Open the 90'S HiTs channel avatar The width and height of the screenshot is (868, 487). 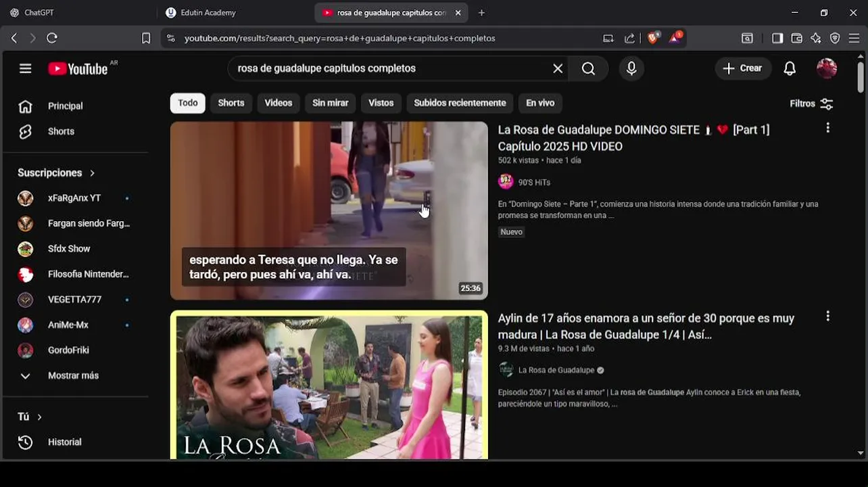[506, 181]
